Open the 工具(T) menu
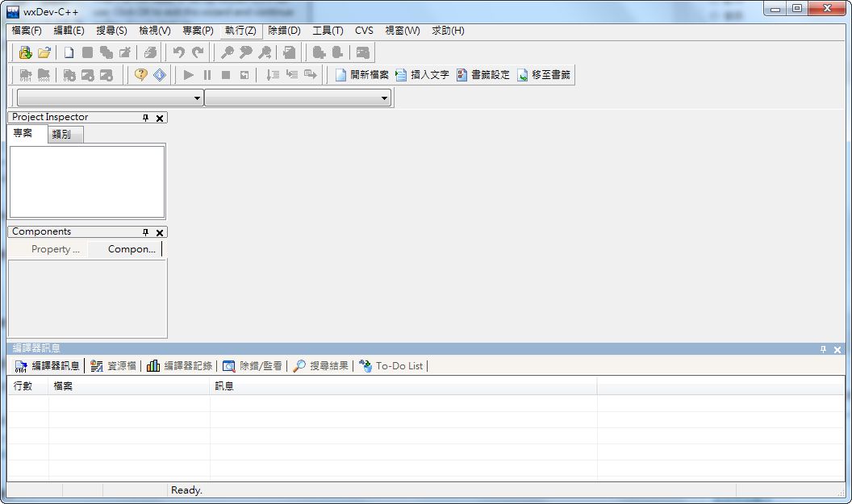 328,31
